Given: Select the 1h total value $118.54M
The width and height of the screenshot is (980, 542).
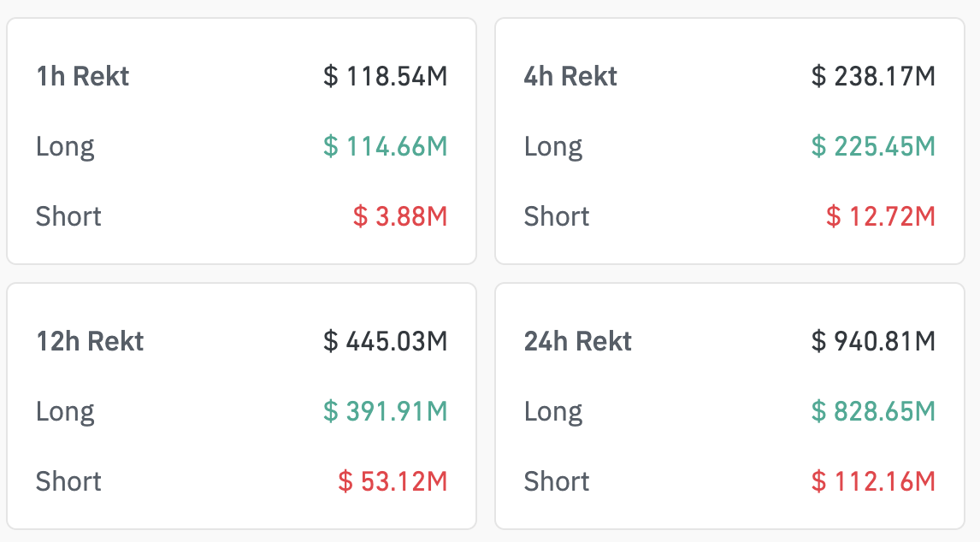Looking at the screenshot, I should [x=385, y=77].
